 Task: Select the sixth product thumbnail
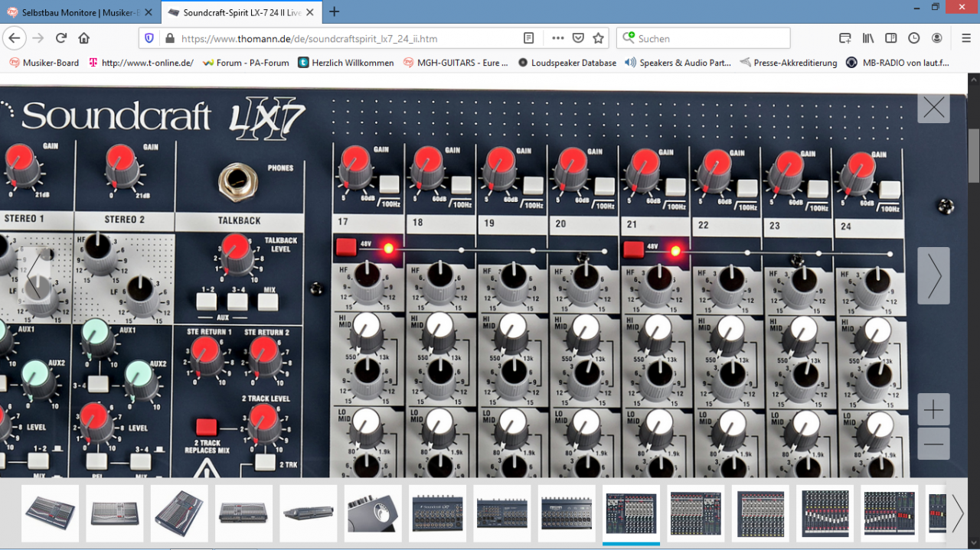pyautogui.click(x=373, y=513)
